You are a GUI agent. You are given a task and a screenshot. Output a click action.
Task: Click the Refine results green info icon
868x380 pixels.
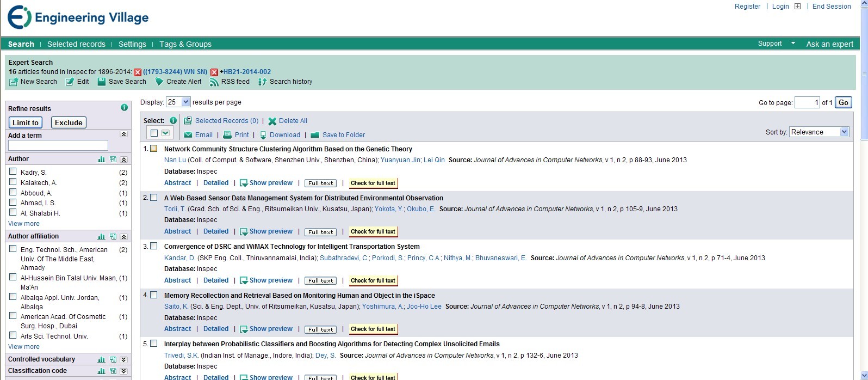(124, 108)
